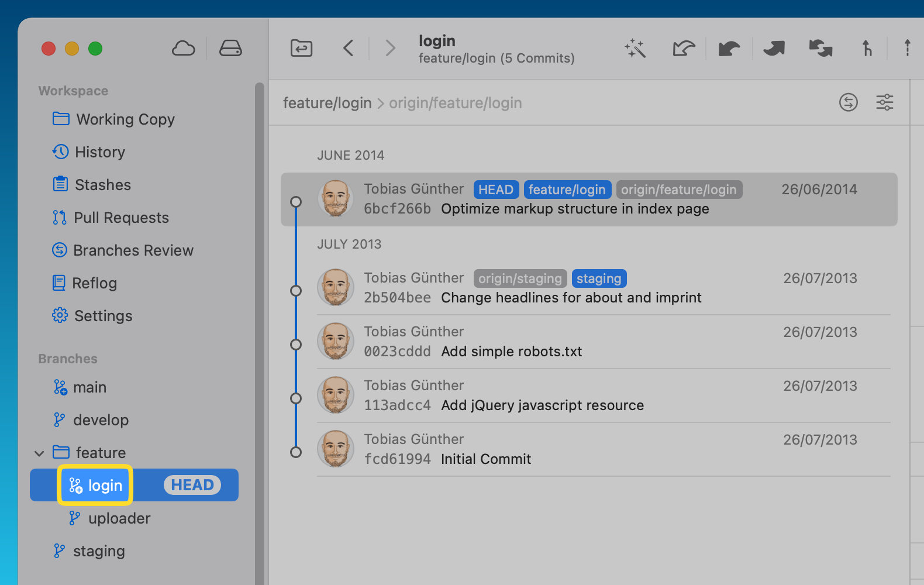Viewport: 924px width, 585px height.
Task: Select the Stashes sidebar item
Action: click(102, 185)
